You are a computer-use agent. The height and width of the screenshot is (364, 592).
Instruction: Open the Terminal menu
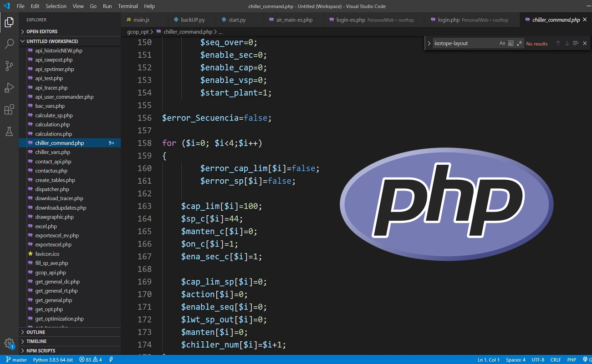[128, 6]
